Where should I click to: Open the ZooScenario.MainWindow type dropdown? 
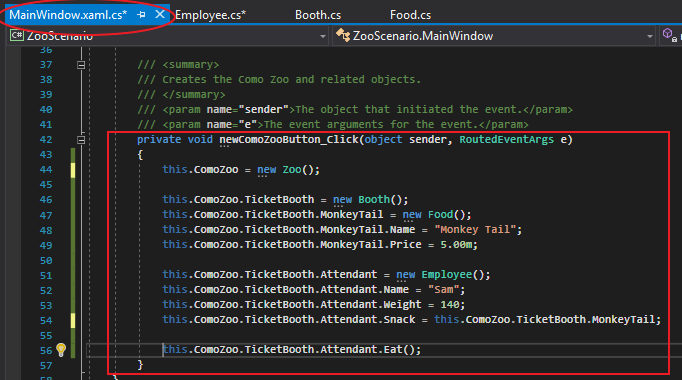click(x=649, y=36)
